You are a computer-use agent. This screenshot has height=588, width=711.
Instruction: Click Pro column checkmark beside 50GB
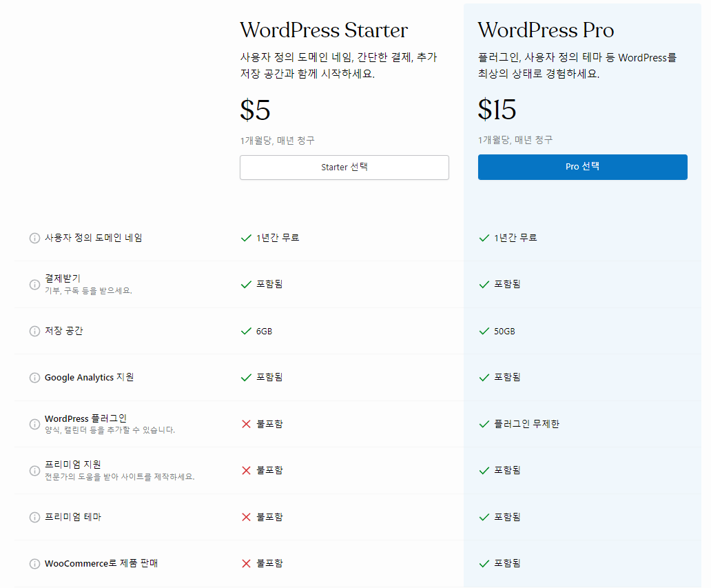pos(484,331)
